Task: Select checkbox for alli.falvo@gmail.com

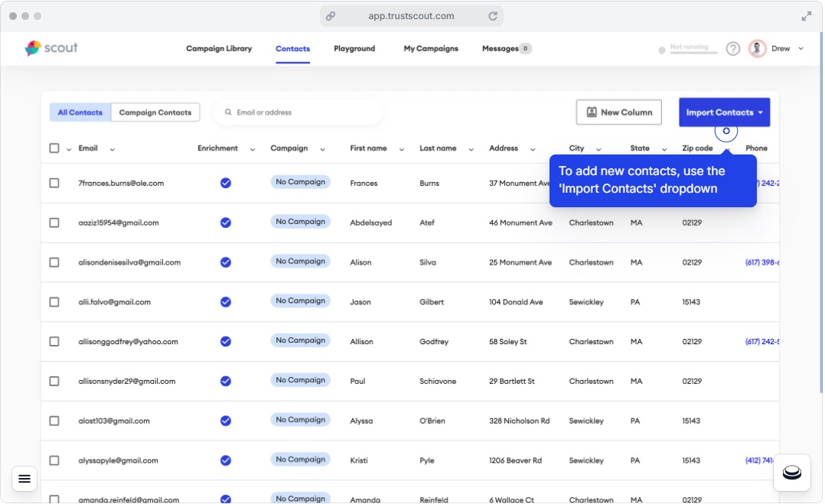Action: pos(54,302)
